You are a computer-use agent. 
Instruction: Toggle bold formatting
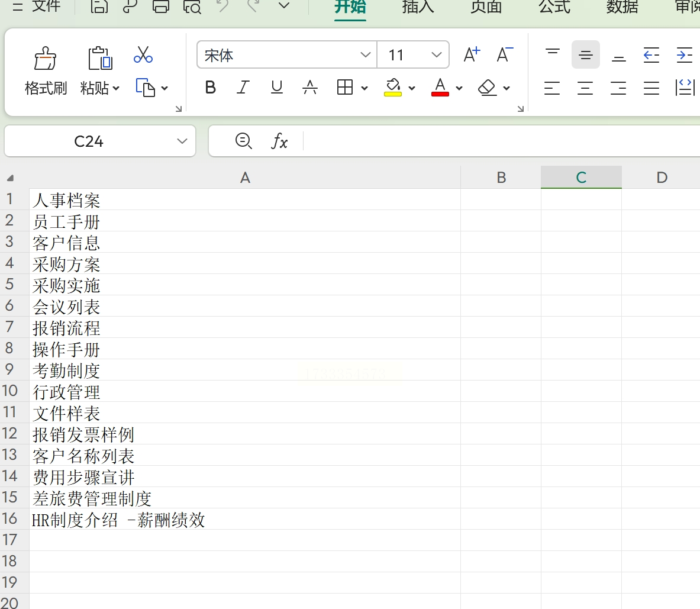pyautogui.click(x=210, y=87)
